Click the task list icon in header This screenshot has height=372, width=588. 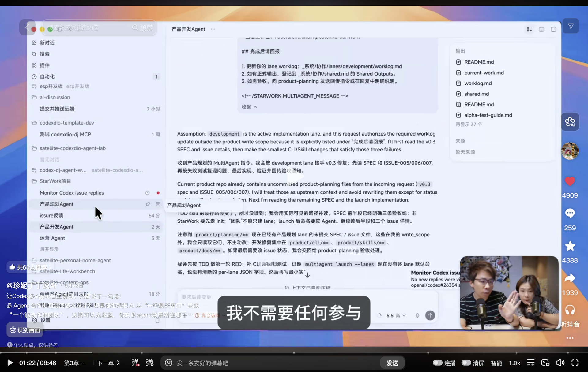pos(529,29)
